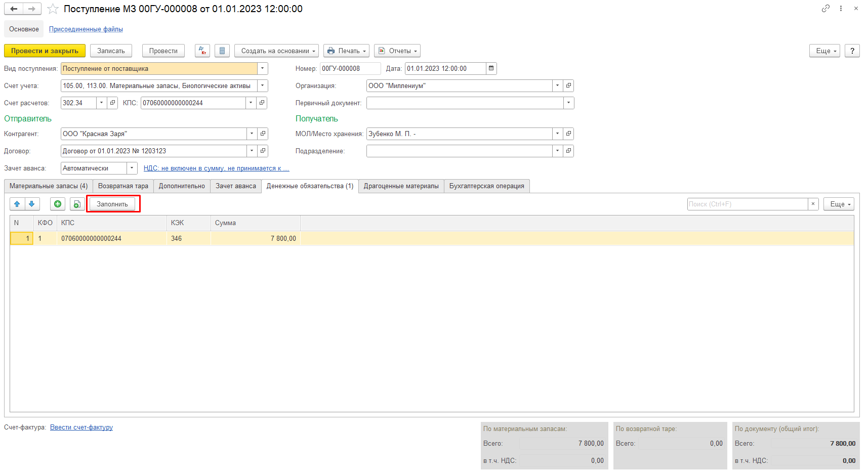Click Заполнить button

pyautogui.click(x=112, y=204)
